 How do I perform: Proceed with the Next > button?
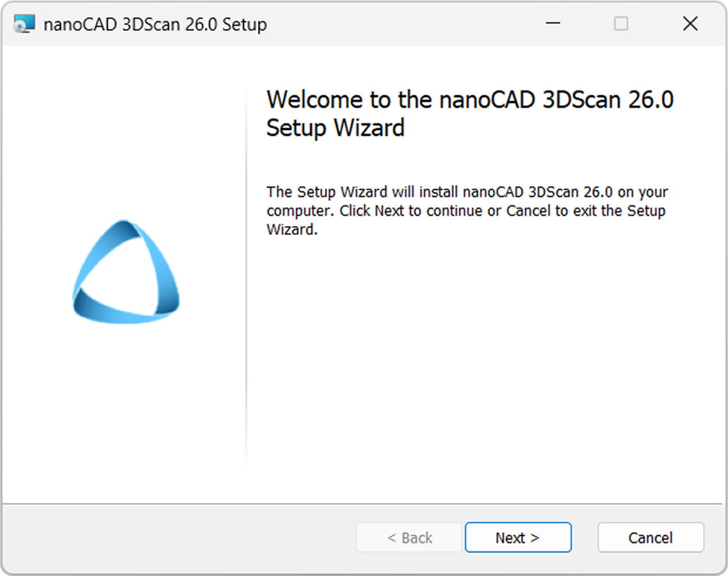coord(518,538)
